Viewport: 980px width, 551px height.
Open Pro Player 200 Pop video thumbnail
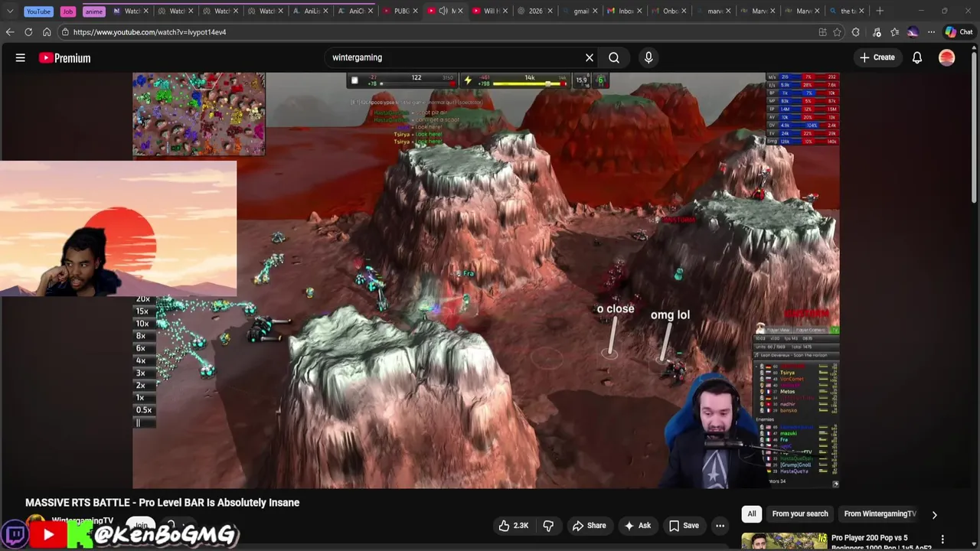coord(784,542)
